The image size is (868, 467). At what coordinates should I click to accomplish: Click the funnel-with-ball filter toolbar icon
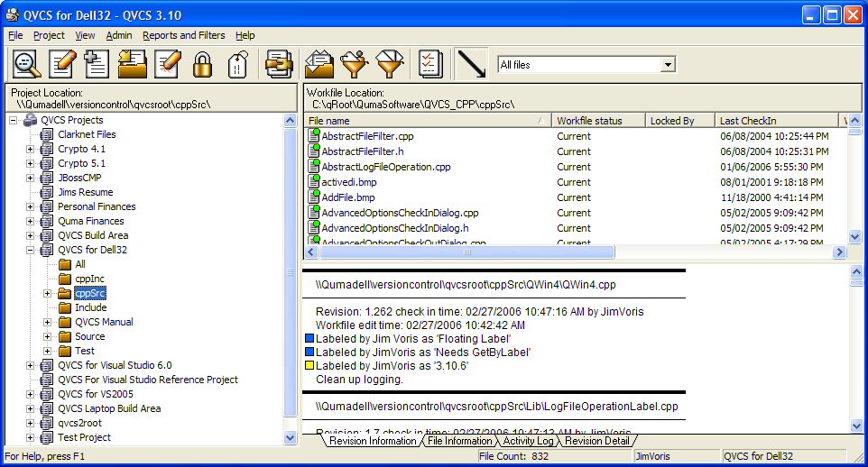pos(355,64)
